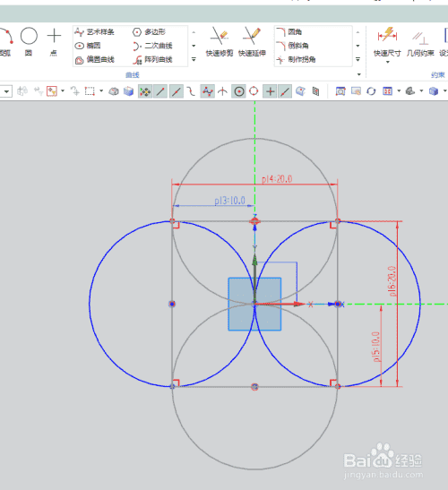Image resolution: width=448 pixels, height=490 pixels.
Task: Click the Pattern Curve (阵列曲线) button
Action: 152,59
